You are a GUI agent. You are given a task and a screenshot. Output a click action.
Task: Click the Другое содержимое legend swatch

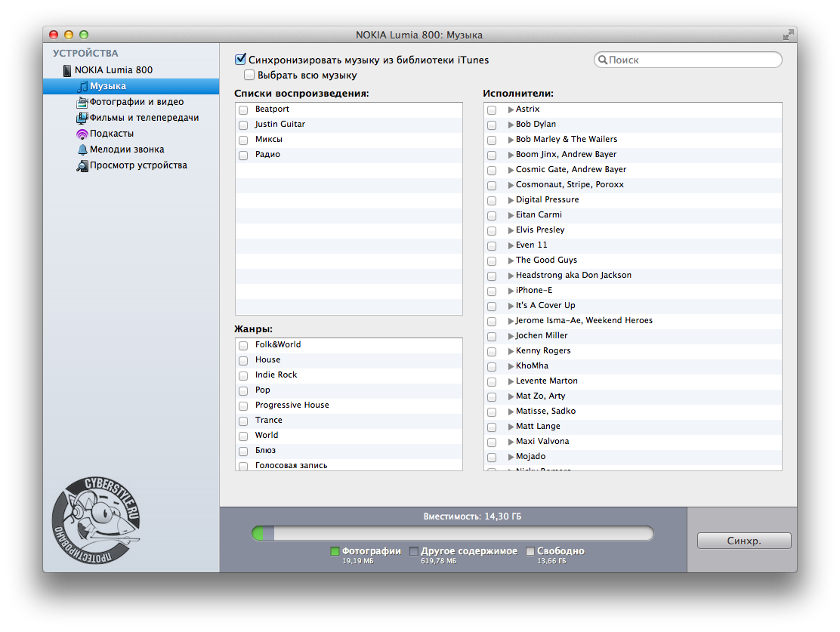point(413,551)
